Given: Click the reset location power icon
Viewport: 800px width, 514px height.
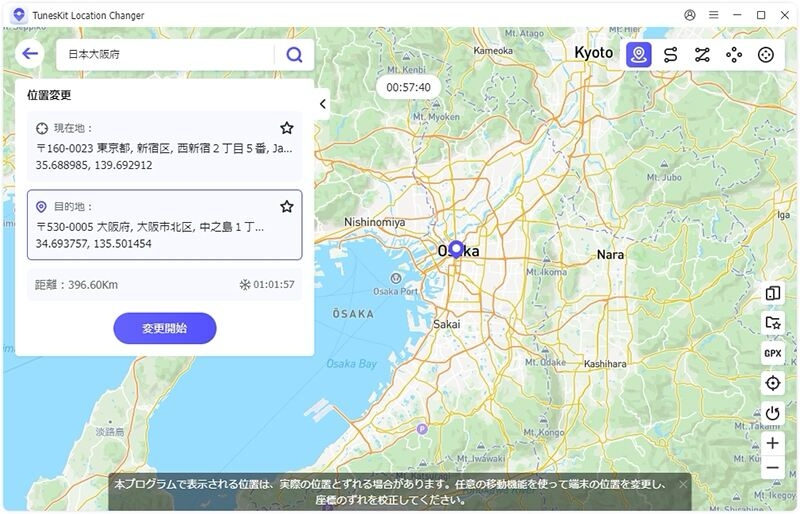Looking at the screenshot, I should coord(772,413).
